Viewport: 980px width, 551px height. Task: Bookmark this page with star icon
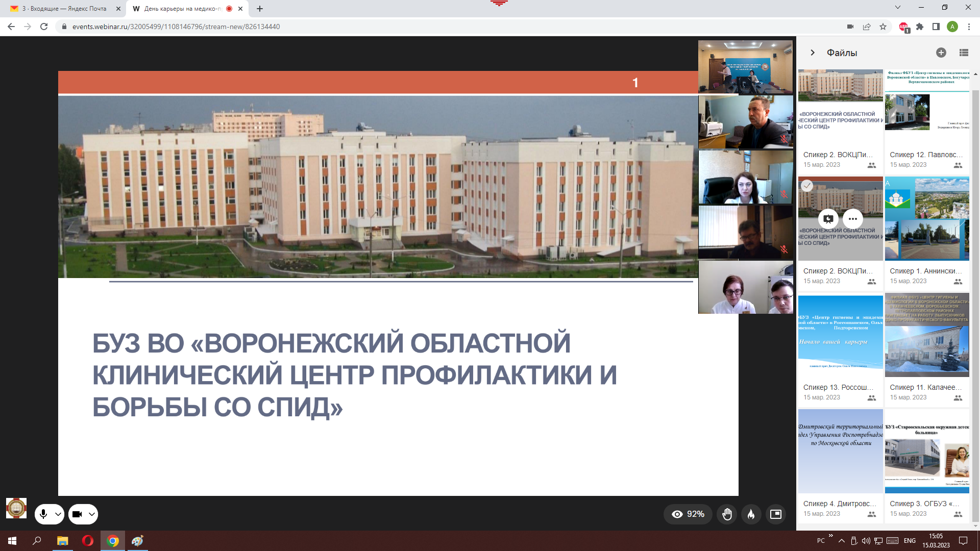tap(883, 27)
